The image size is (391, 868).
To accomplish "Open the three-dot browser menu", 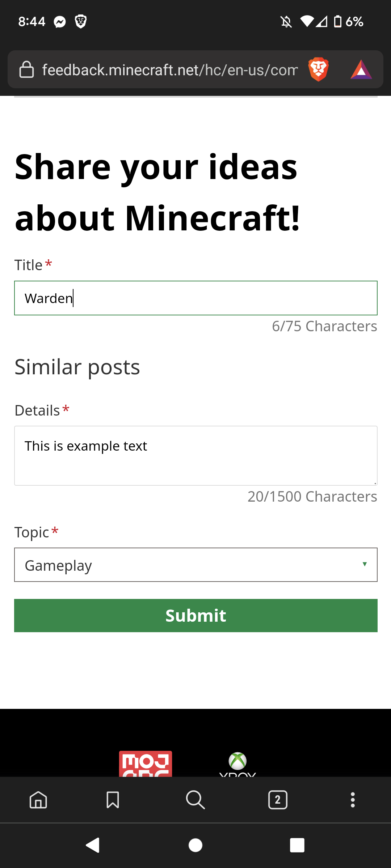I will click(x=353, y=800).
